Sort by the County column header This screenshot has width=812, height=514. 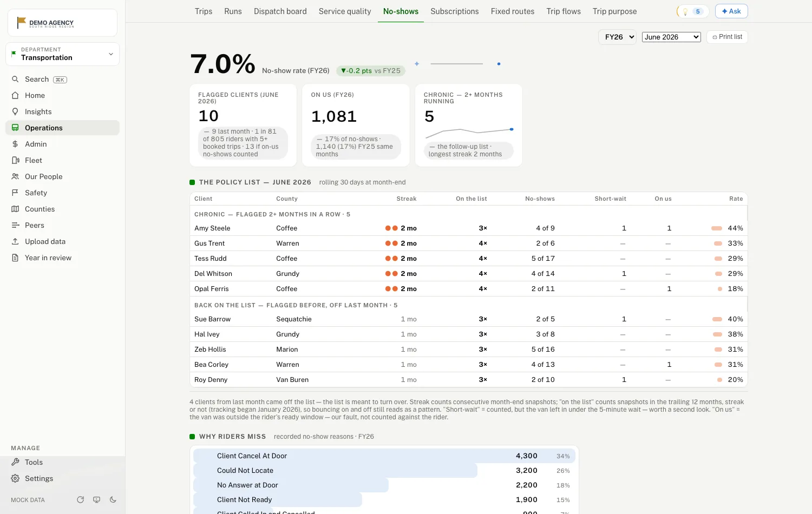tap(287, 199)
